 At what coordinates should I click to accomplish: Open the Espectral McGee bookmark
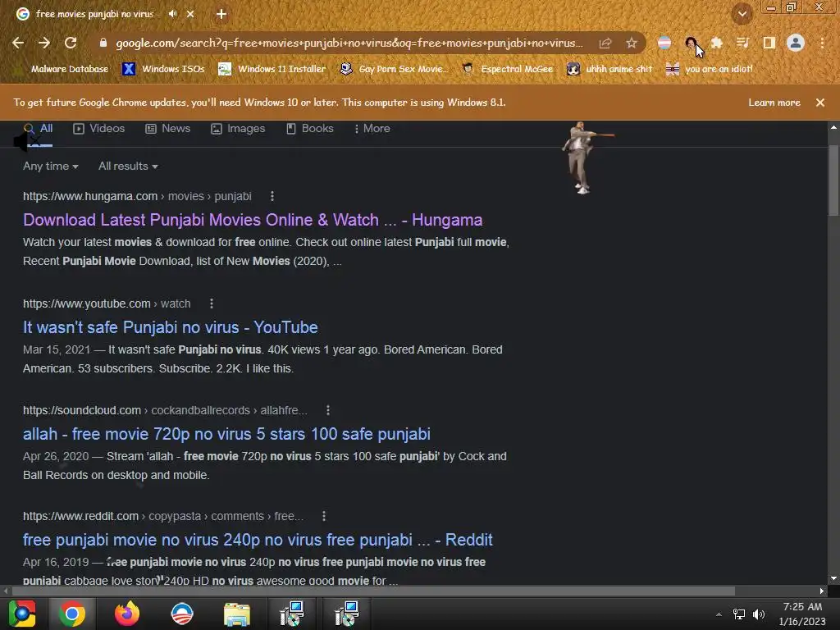(508, 69)
